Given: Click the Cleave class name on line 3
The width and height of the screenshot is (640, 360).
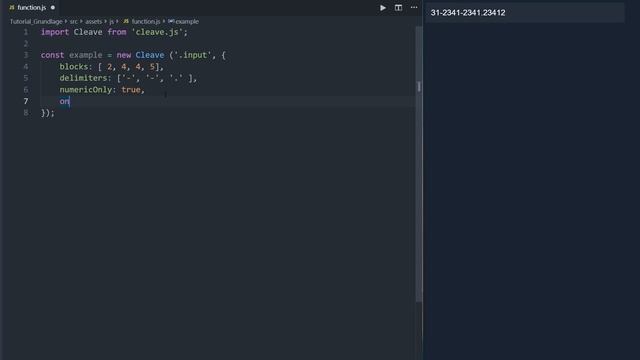Looking at the screenshot, I should [x=150, y=55].
